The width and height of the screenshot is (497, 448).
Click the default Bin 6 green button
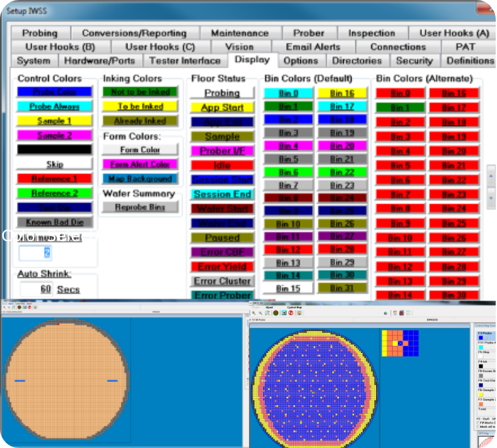pos(288,172)
